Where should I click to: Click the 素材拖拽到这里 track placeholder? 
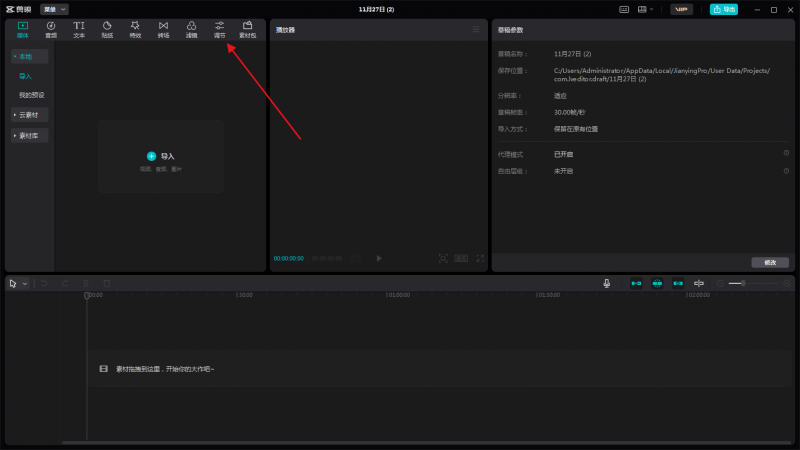[441, 368]
